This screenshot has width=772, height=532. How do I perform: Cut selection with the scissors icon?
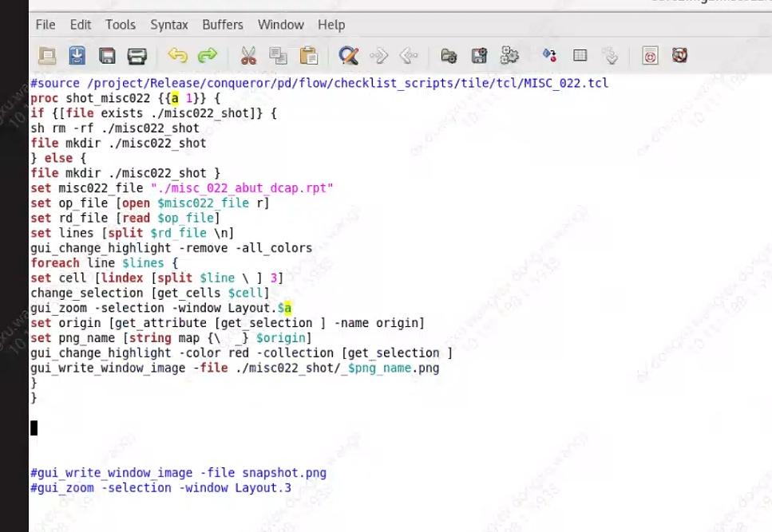[248, 56]
